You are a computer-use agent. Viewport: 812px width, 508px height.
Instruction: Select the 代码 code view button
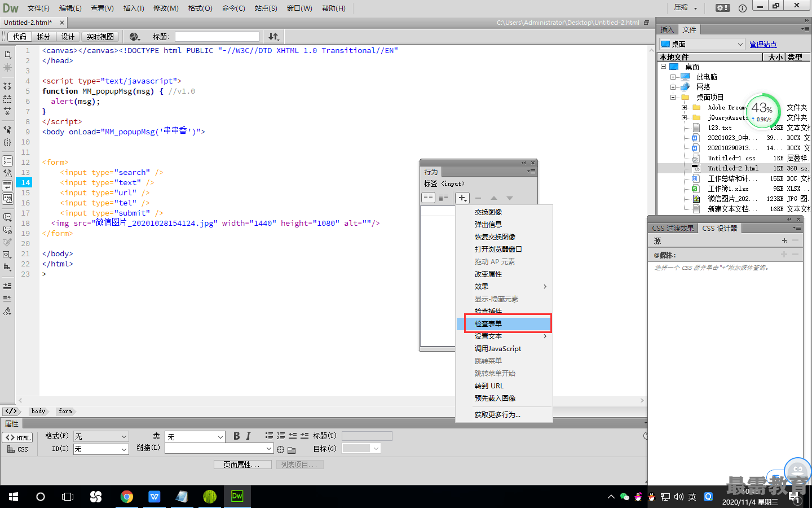19,37
